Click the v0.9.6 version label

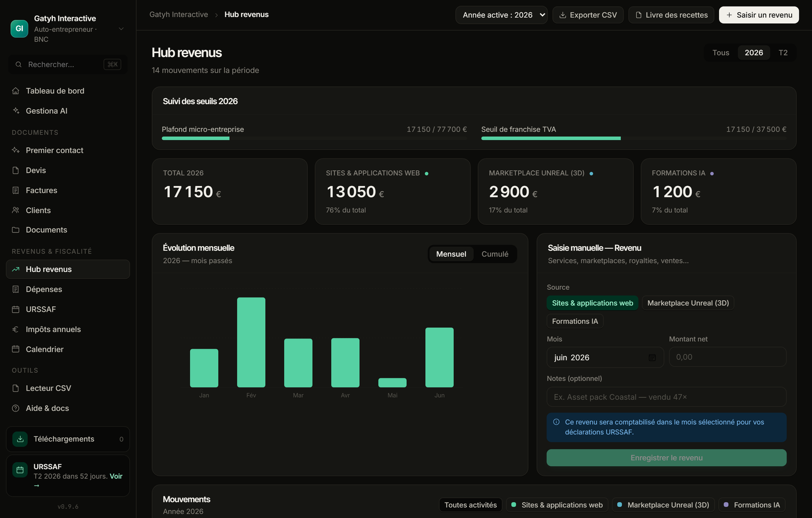(68, 507)
